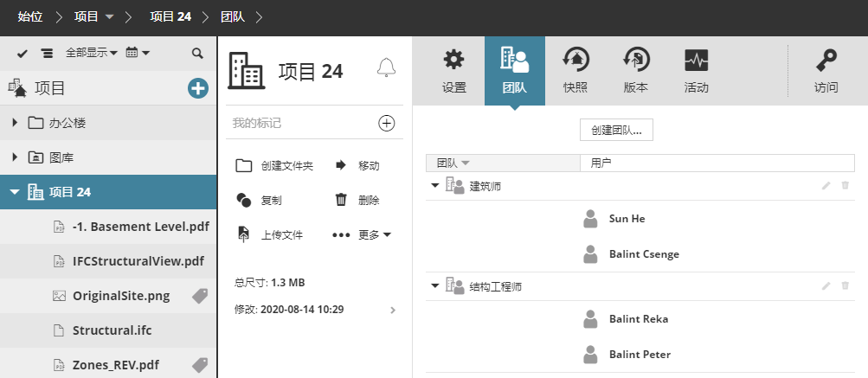
Task: Select -1. Basement Level.pdf file
Action: 108,227
